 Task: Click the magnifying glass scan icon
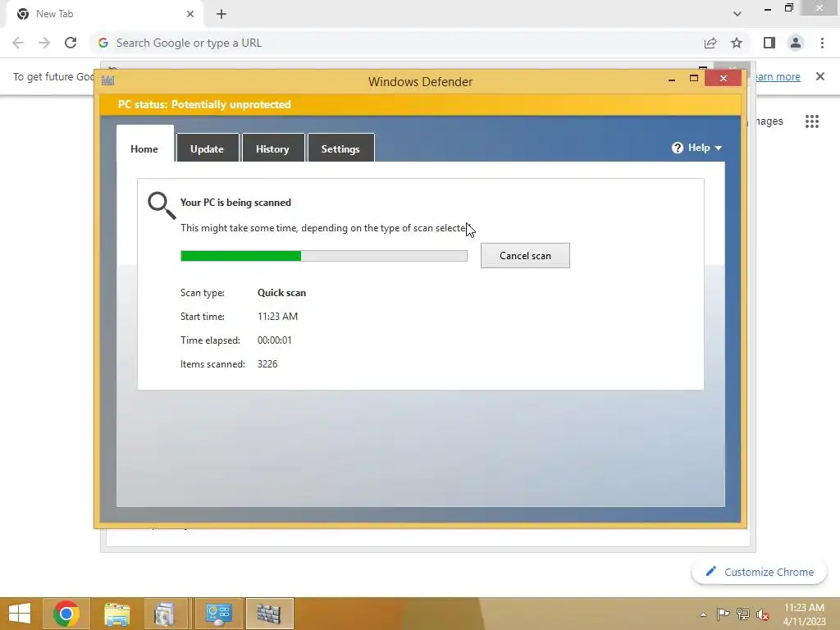tap(162, 206)
